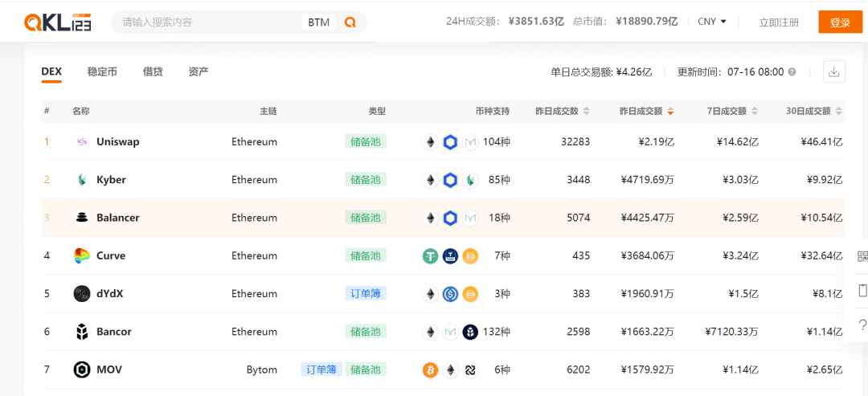Open the question mark help sidebar icon
The width and height of the screenshot is (868, 396).
coord(862,325)
